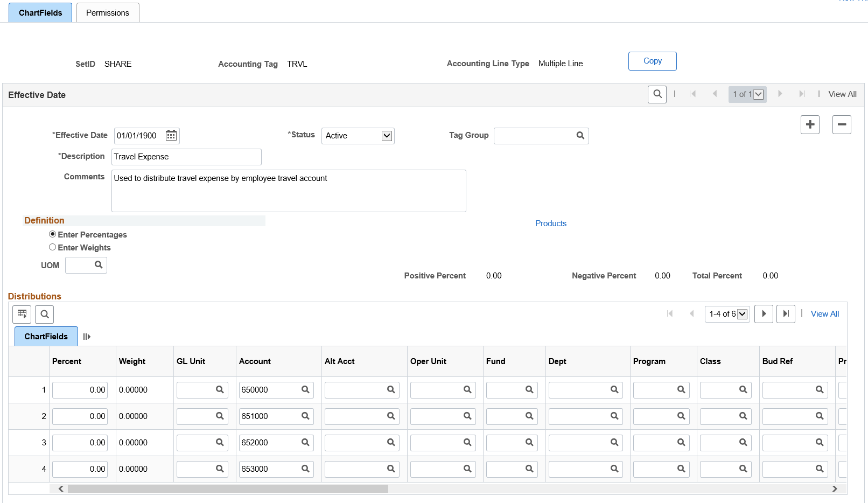The image size is (868, 503).
Task: Add a new Effective Date row
Action: click(810, 124)
